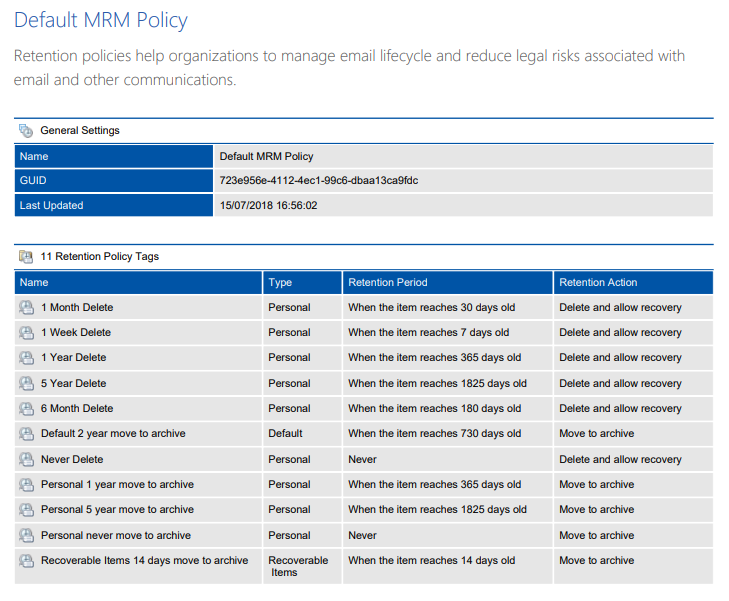Select the GUID value text

(318, 181)
